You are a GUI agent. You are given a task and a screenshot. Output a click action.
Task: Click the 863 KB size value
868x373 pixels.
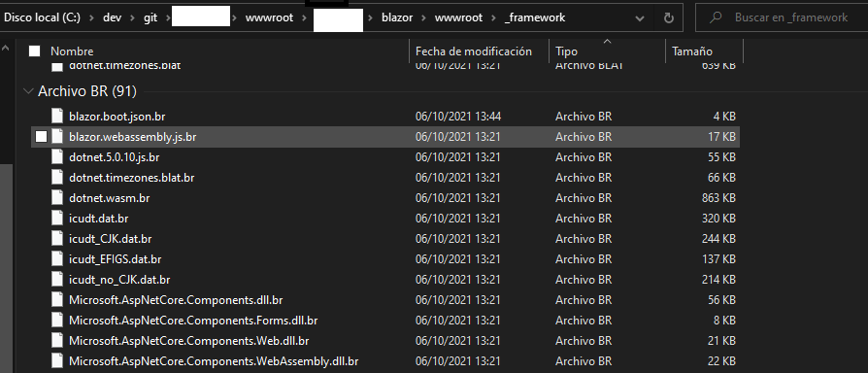(x=718, y=198)
